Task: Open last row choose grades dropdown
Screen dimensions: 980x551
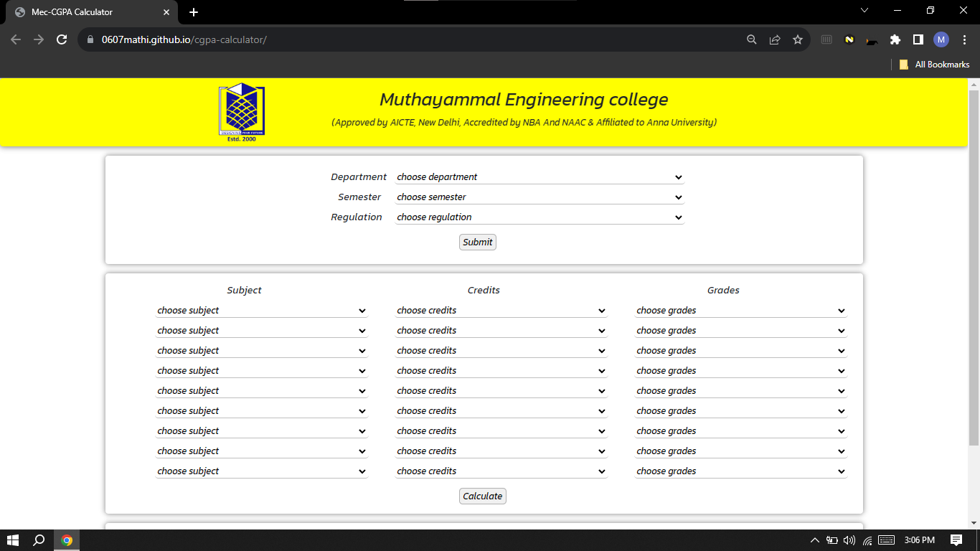Action: [741, 471]
